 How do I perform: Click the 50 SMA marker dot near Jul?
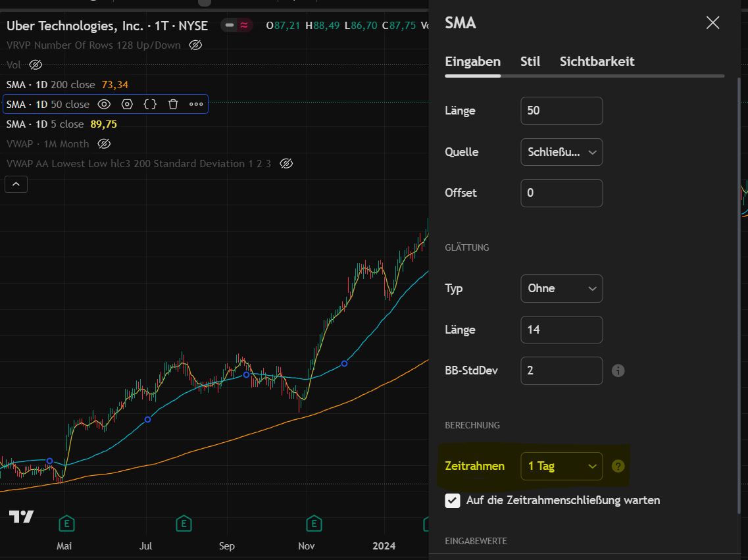pos(147,419)
